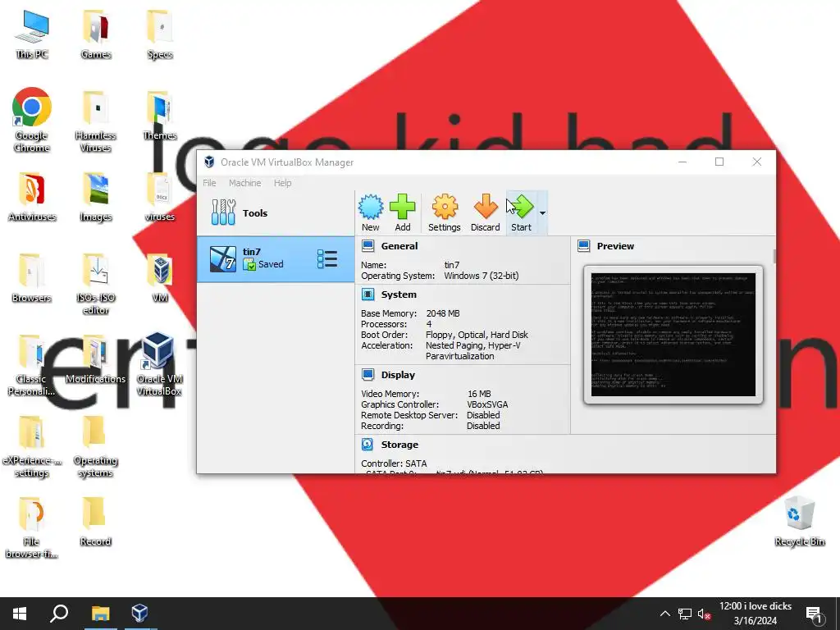840x630 pixels.
Task: Open the notification center icon
Action: pos(814,614)
